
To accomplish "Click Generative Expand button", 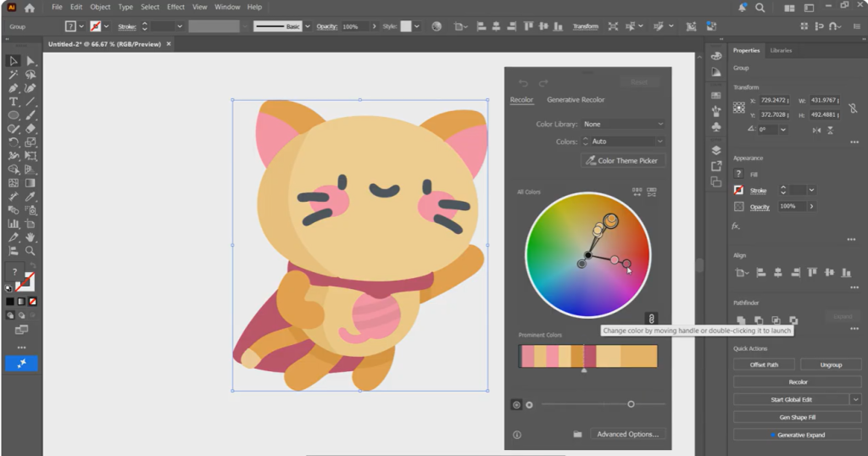I will [797, 435].
